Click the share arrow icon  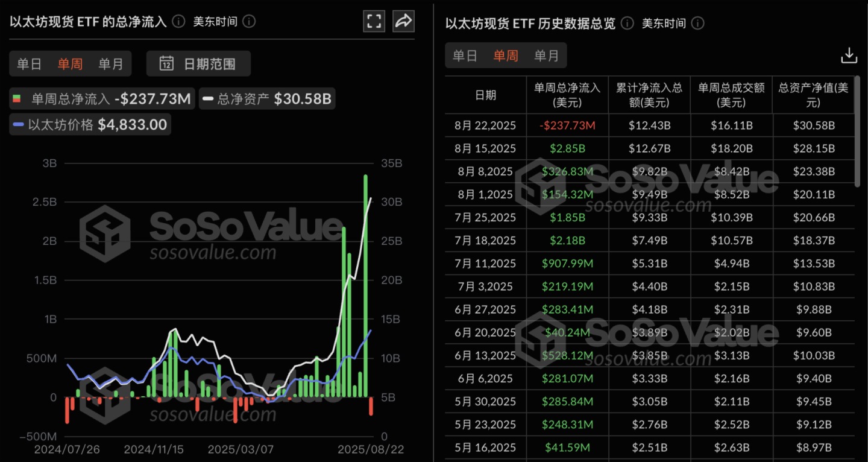coord(403,22)
